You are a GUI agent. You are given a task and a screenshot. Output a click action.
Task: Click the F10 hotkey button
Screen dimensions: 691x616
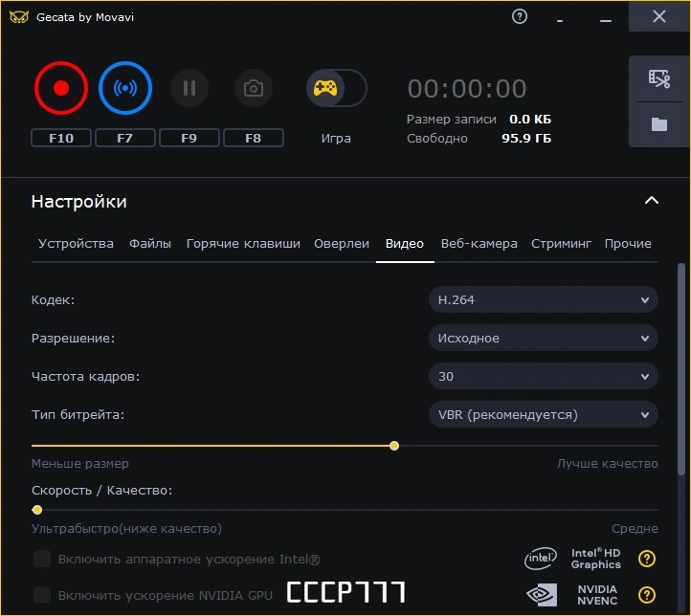61,138
